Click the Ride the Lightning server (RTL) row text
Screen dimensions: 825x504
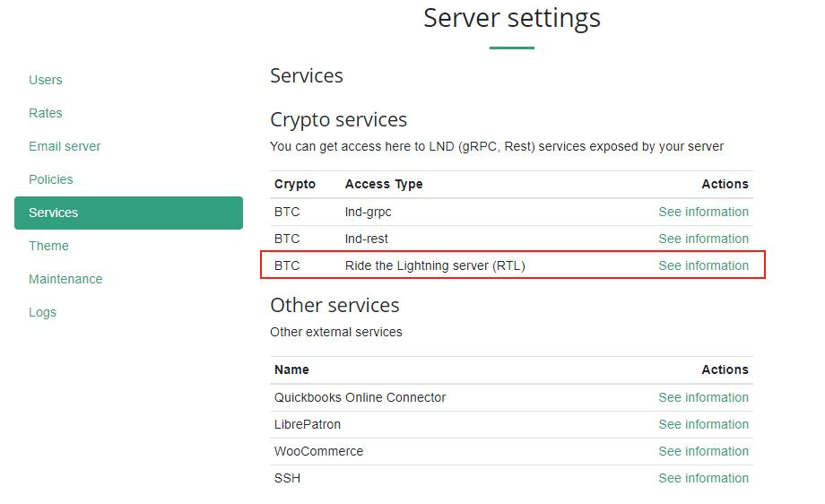(435, 265)
